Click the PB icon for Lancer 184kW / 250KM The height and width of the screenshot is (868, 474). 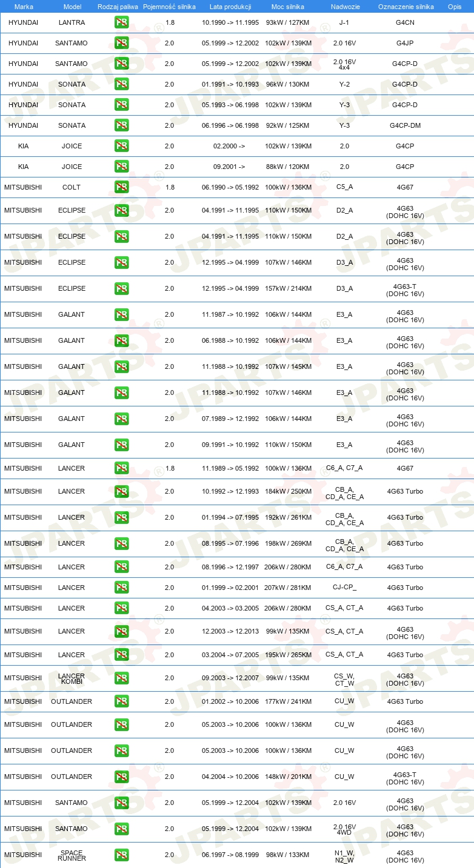pos(121,492)
